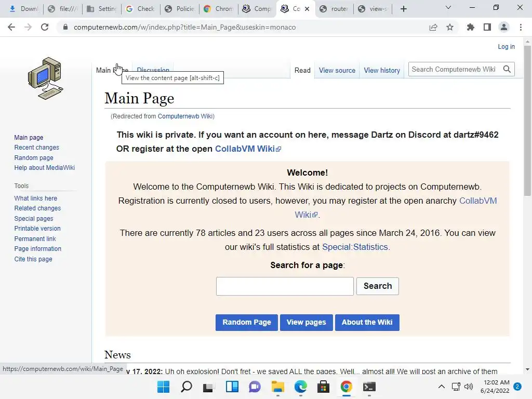Screen dimensions: 532x399
Task: Open the View history tab
Action: (x=382, y=70)
